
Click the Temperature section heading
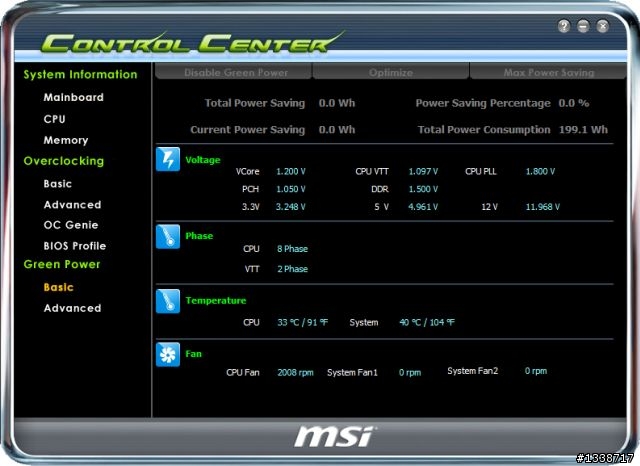216,301
